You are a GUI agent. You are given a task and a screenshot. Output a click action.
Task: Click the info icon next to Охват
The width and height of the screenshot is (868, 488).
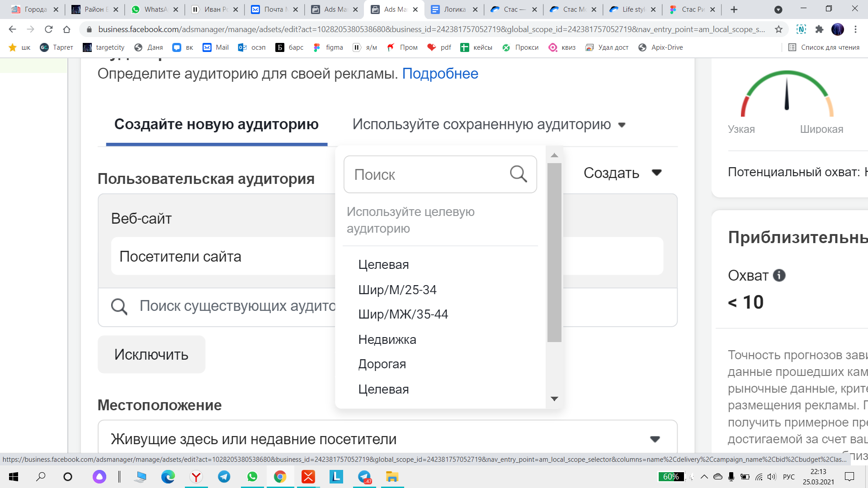pyautogui.click(x=779, y=275)
